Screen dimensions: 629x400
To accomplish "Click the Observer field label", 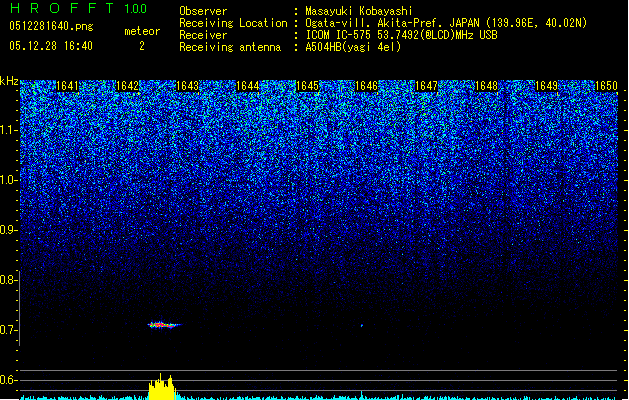I will (203, 11).
